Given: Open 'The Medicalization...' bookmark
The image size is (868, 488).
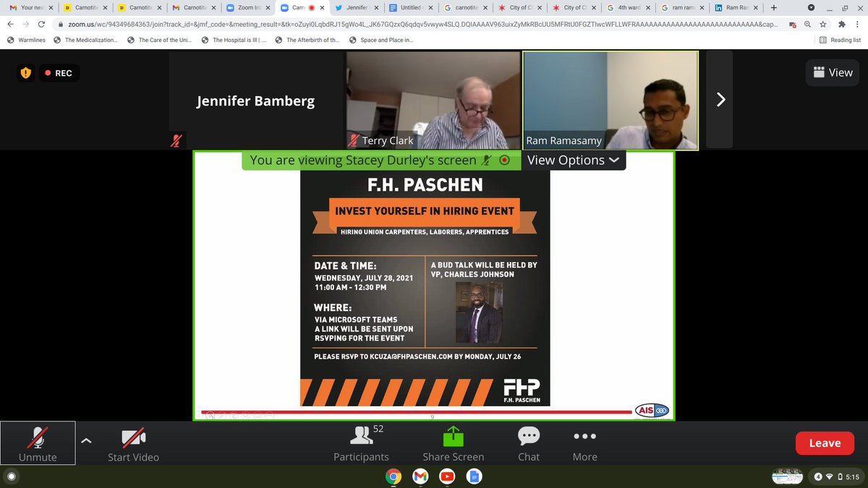Looking at the screenshot, I should [86, 40].
